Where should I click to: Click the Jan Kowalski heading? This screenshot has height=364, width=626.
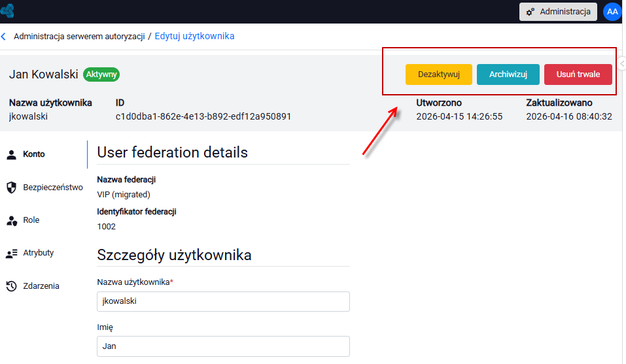coord(44,74)
